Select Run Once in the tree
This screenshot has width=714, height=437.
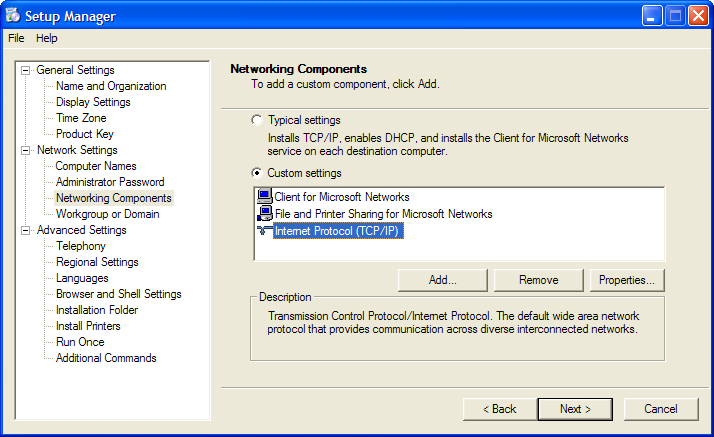pyautogui.click(x=80, y=342)
